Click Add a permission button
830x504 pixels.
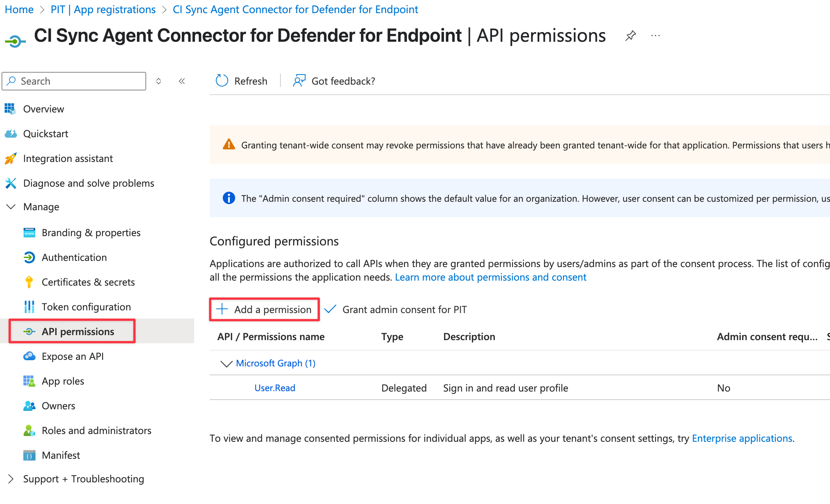pos(265,309)
